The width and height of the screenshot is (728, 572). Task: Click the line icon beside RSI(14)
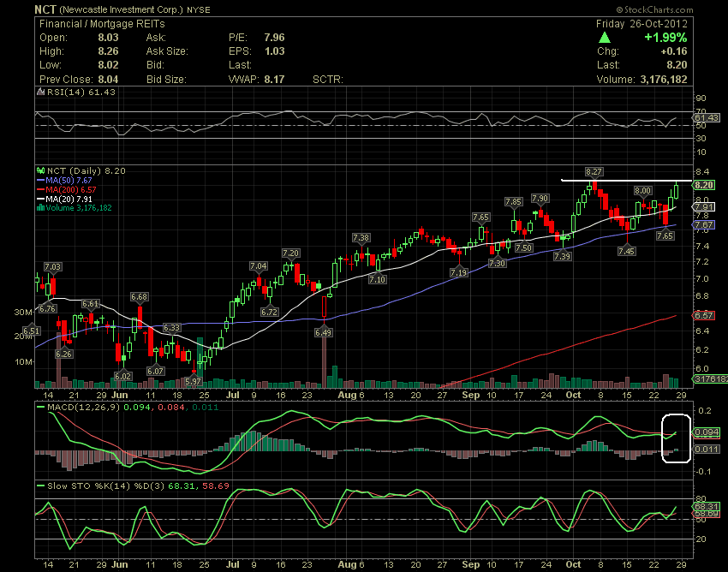pos(41,92)
